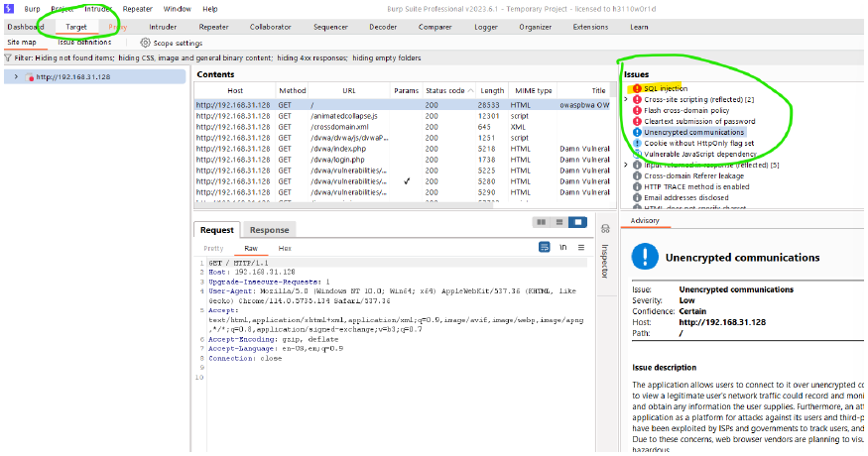
Task: Sort contents by Host column header
Action: (235, 90)
